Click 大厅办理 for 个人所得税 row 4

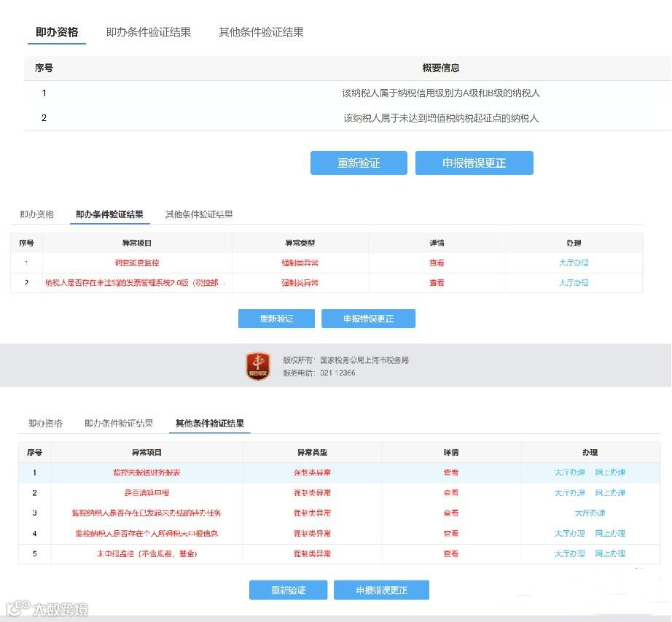[x=569, y=533]
